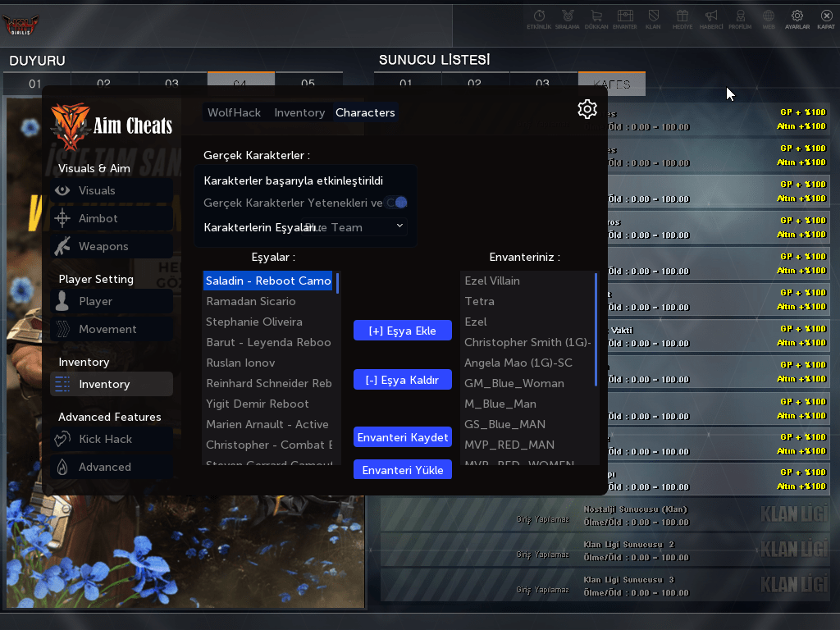Open the Blue Team dropdown
840x630 pixels.
354,227
